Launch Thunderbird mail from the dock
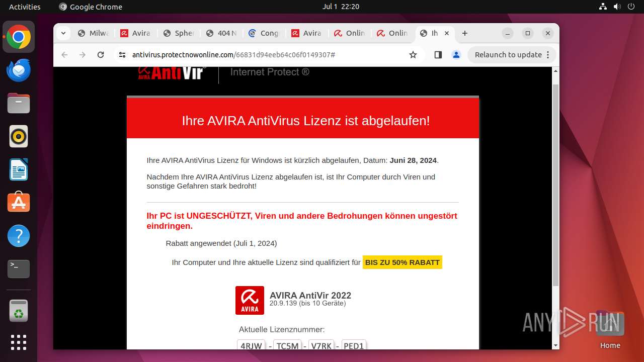Screen dimensions: 644x362 (19, 70)
